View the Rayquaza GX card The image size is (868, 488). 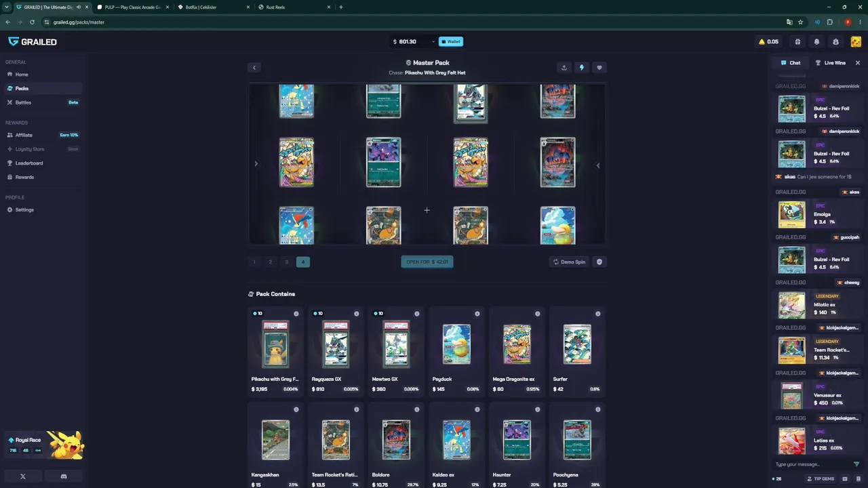pos(336,352)
